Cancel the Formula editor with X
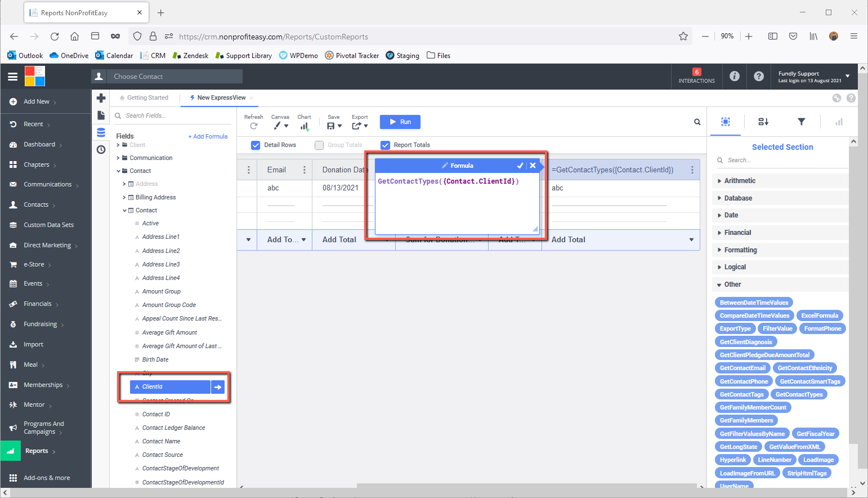 533,166
